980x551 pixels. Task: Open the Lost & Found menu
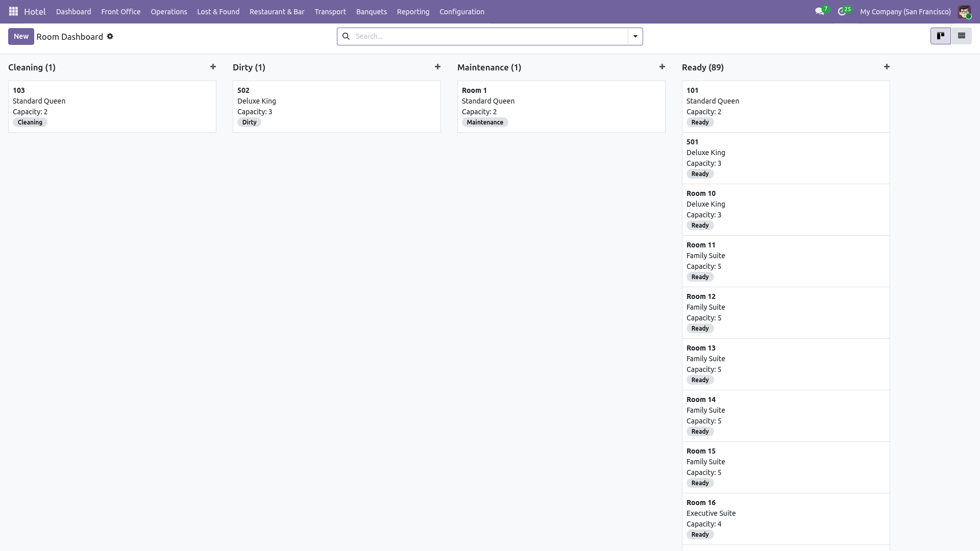coord(218,11)
